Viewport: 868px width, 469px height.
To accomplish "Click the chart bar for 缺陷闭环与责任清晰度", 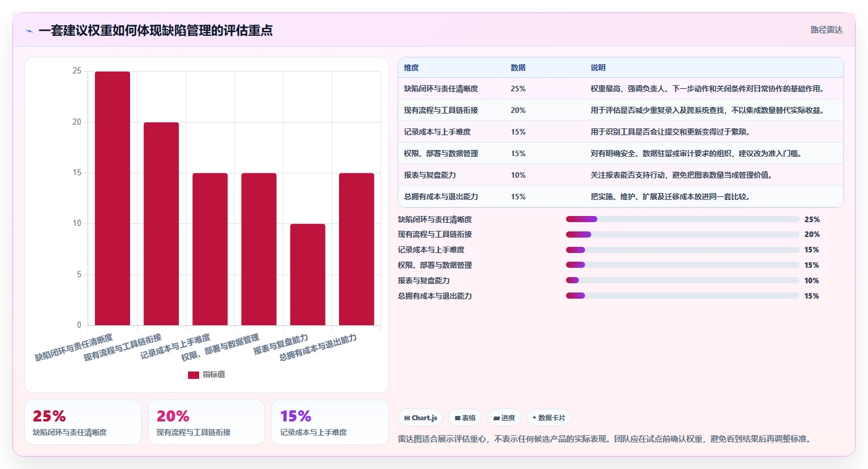I will 112,198.
